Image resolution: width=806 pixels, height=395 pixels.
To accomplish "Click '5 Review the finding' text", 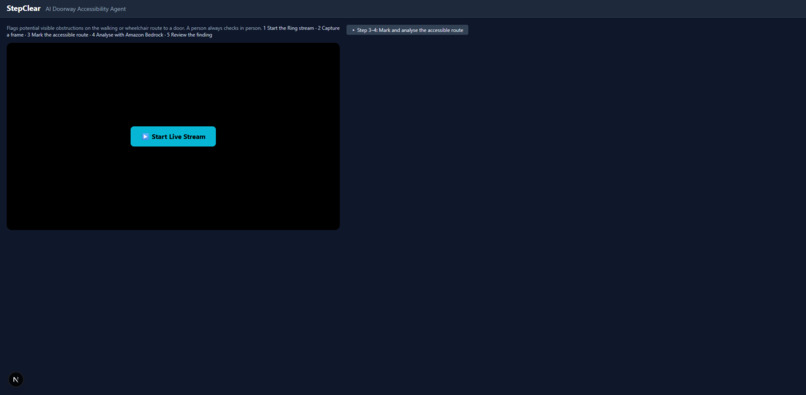I will [189, 35].
